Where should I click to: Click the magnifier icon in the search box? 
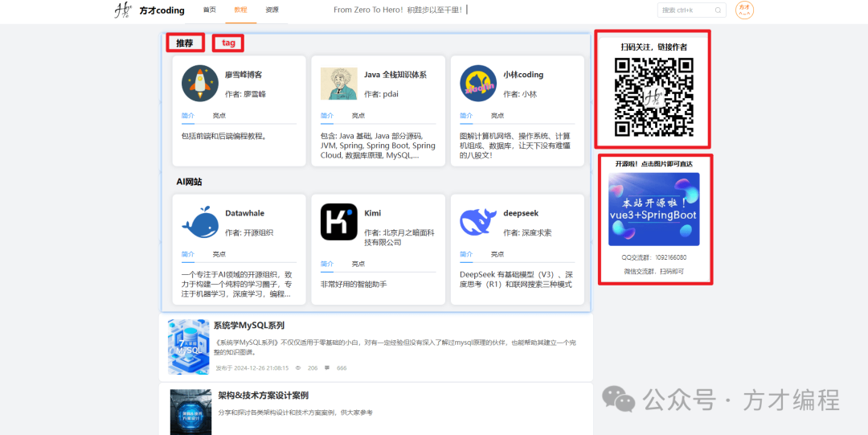718,10
